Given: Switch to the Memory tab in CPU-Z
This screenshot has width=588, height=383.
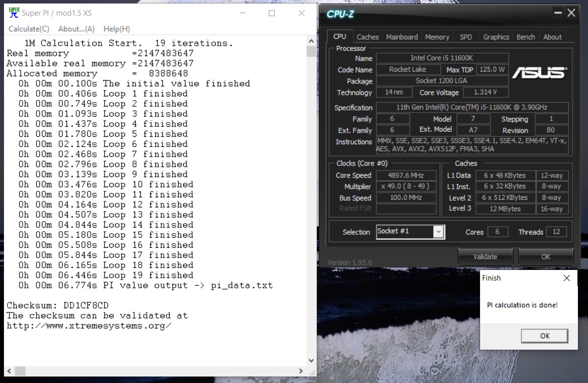Looking at the screenshot, I should [x=437, y=37].
